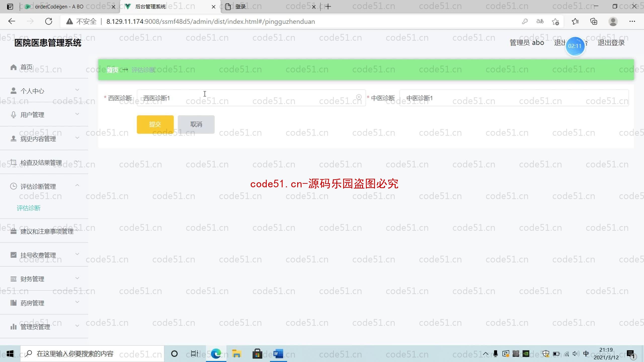Click the 管理员管理 bar chart icon
The height and width of the screenshot is (362, 644).
point(13,327)
